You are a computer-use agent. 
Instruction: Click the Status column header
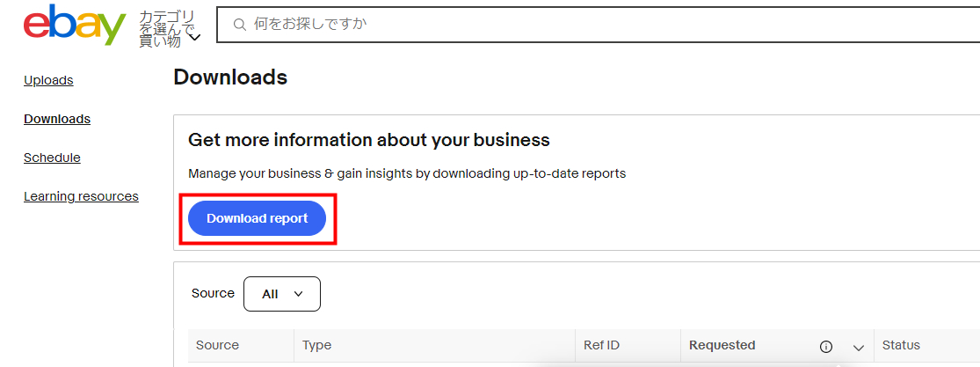coord(901,345)
